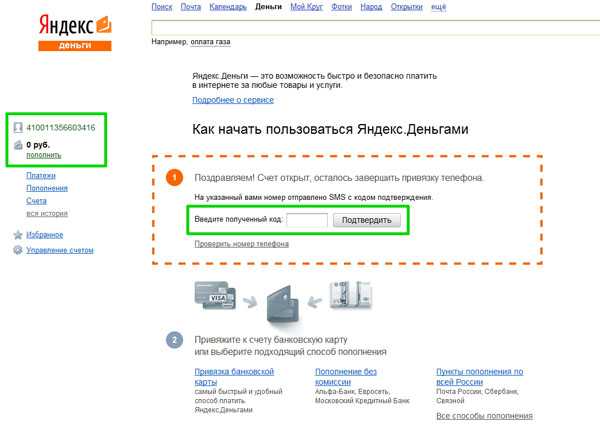The image size is (600, 429).
Task: Open Открытки in top navigation
Action: (x=407, y=7)
